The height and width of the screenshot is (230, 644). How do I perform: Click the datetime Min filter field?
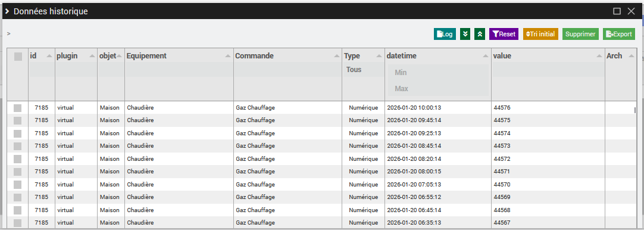438,73
